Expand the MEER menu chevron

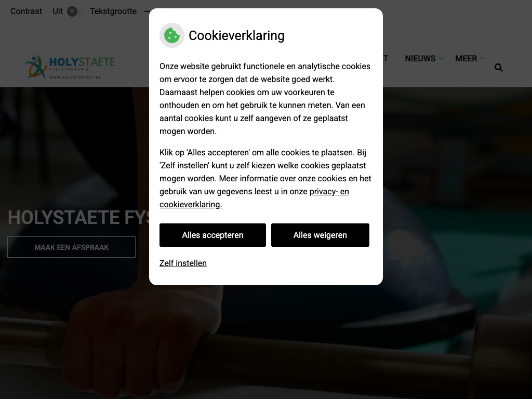click(483, 59)
